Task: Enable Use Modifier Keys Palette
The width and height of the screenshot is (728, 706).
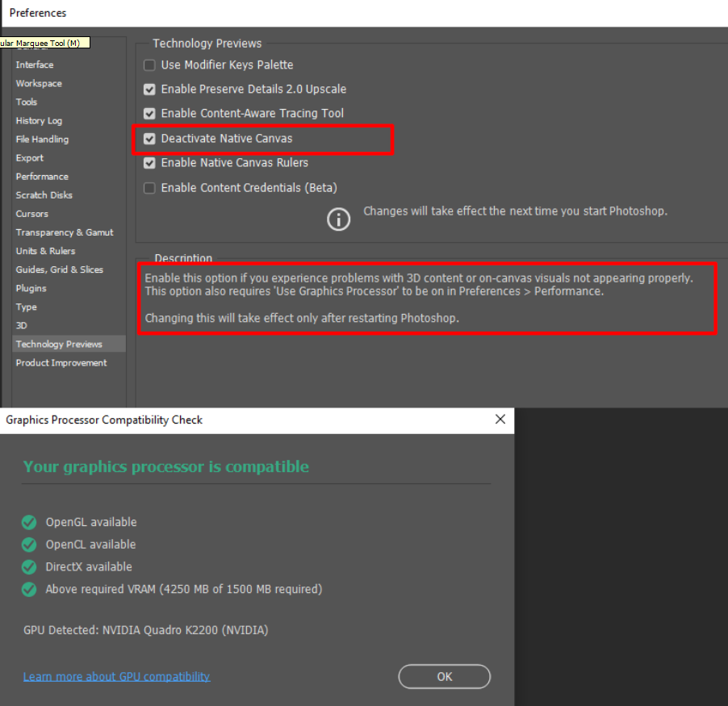Action: (149, 65)
